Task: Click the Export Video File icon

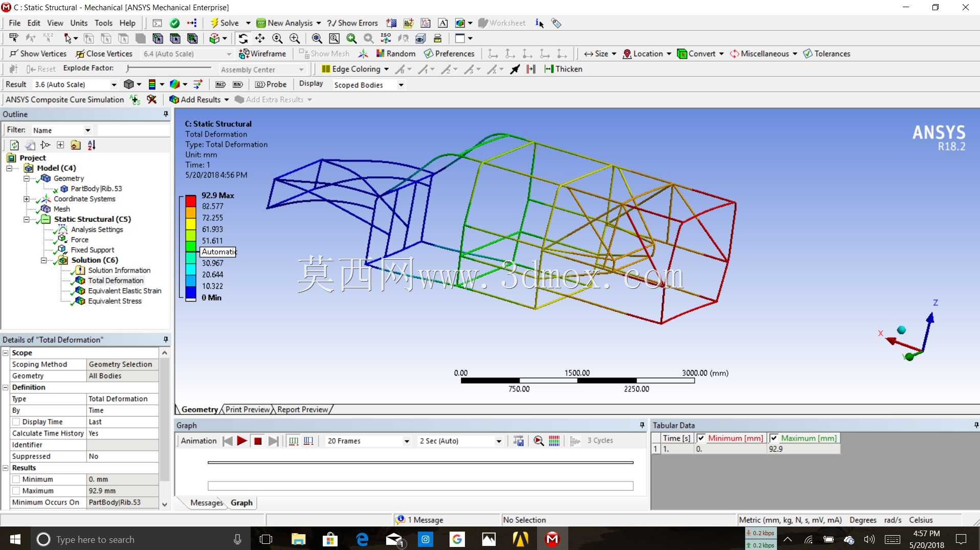Action: pos(518,441)
